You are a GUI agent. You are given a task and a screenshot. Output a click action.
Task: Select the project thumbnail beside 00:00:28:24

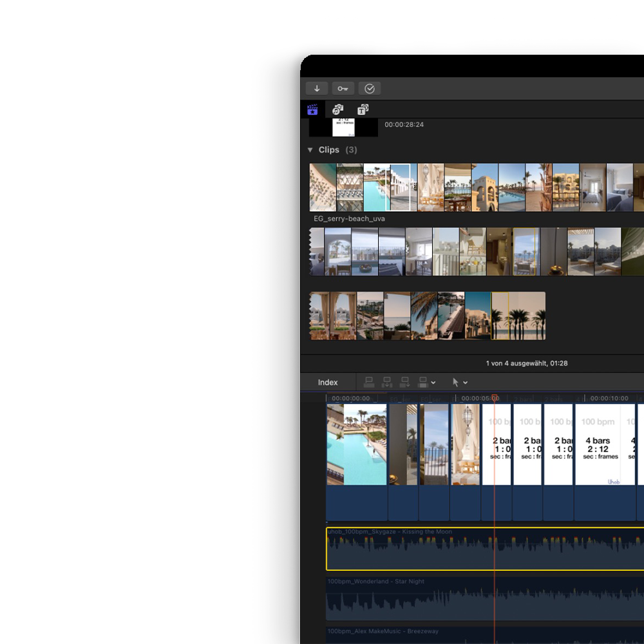(x=343, y=128)
